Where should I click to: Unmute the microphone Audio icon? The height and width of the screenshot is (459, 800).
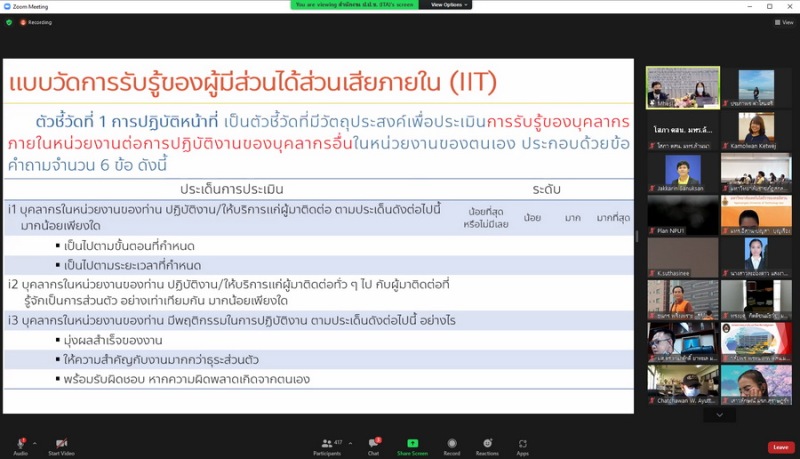tap(20, 444)
